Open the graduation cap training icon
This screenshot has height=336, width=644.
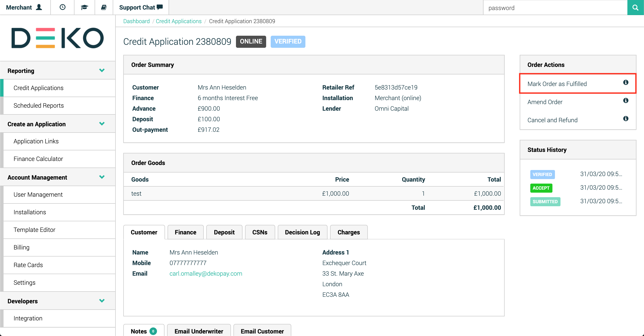84,7
